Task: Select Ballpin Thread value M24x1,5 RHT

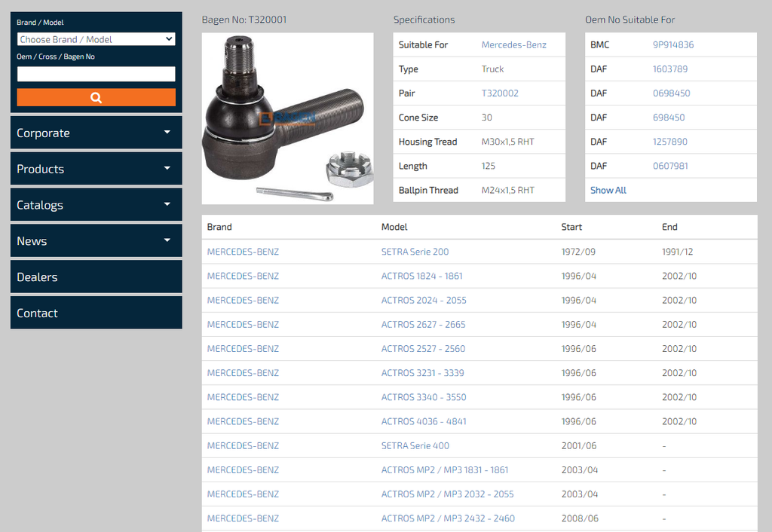Action: [x=507, y=190]
